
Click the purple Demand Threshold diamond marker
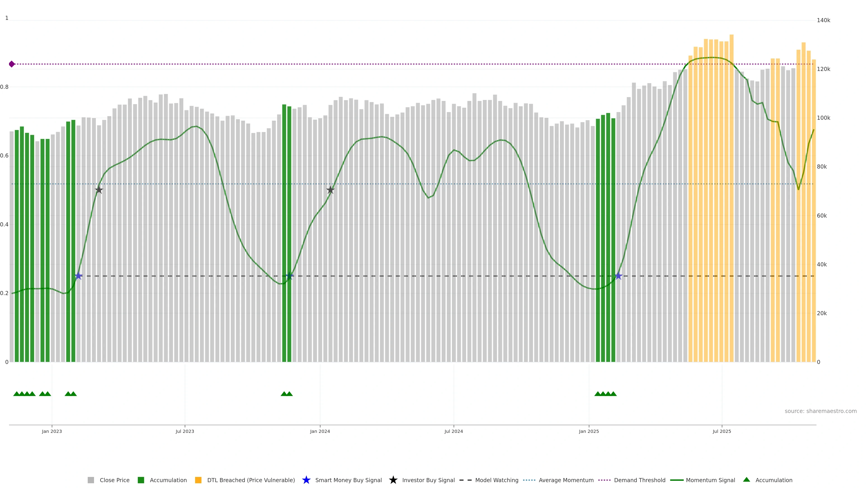tap(12, 64)
